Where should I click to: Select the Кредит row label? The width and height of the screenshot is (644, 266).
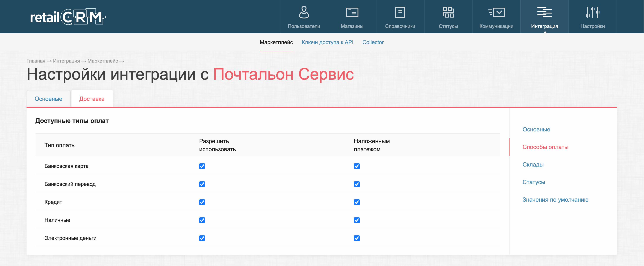click(53, 202)
